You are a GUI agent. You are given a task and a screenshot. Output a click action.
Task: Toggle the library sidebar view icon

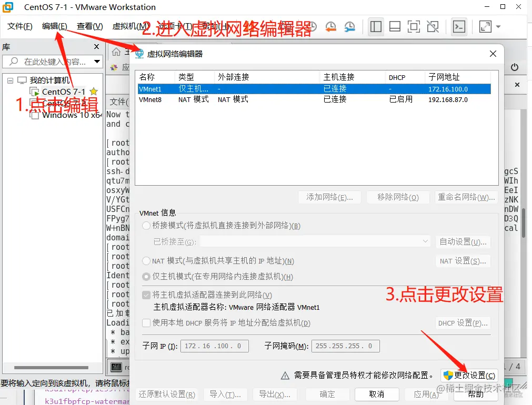pos(376,26)
